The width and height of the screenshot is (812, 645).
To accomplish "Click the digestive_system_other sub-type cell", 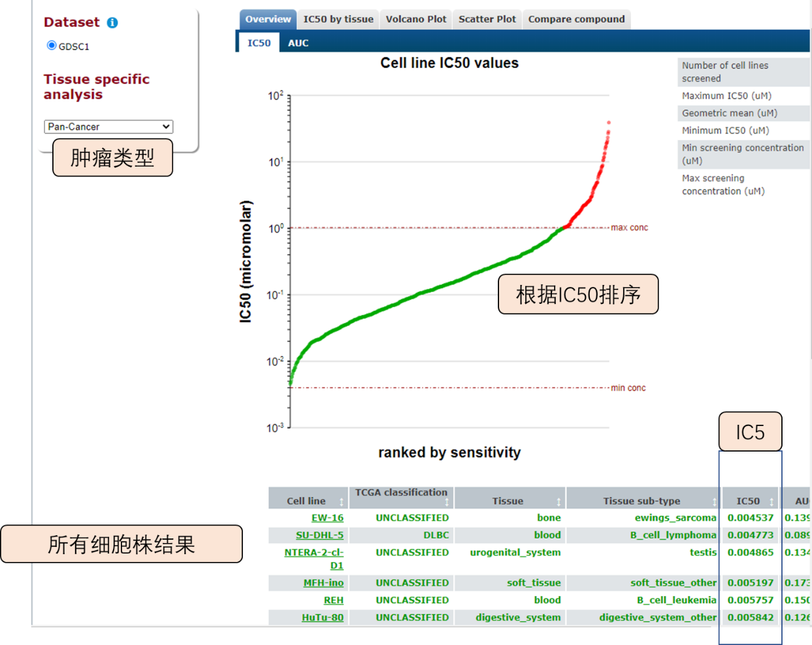I will (x=658, y=617).
